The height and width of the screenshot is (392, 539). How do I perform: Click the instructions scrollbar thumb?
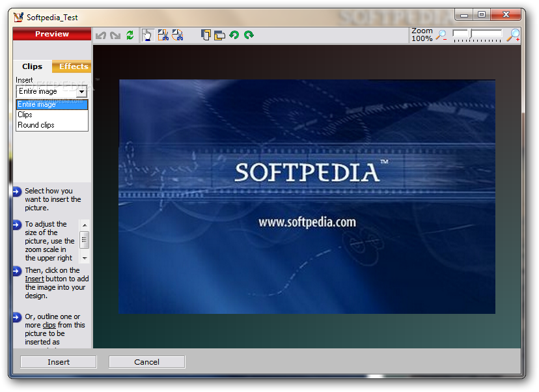tap(85, 240)
